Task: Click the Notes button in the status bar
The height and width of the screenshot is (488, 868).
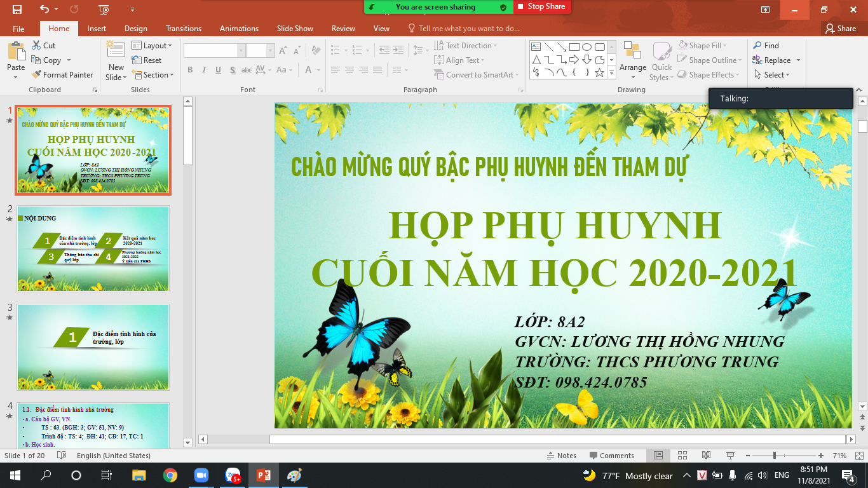Action: point(562,456)
